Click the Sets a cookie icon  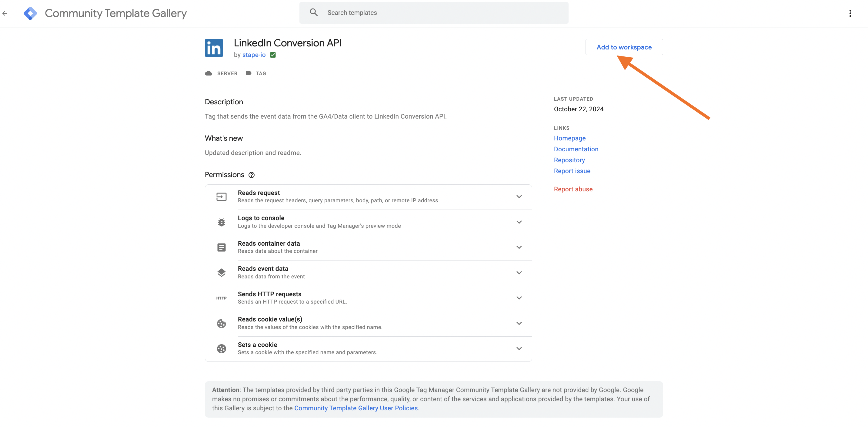(x=221, y=349)
